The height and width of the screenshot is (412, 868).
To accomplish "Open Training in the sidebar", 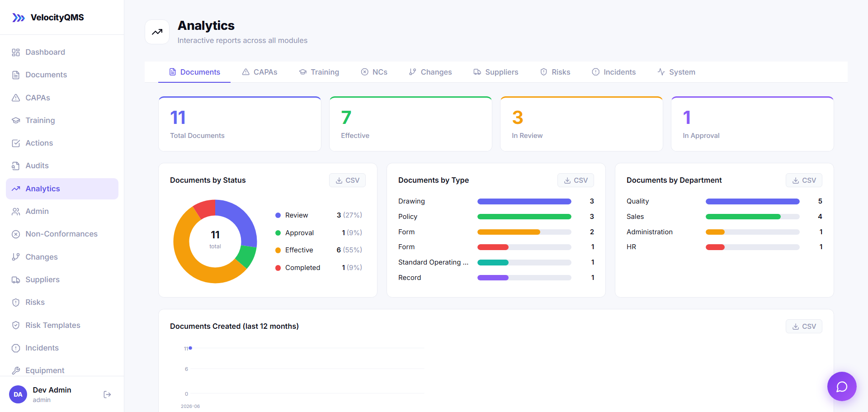I will coord(62,120).
